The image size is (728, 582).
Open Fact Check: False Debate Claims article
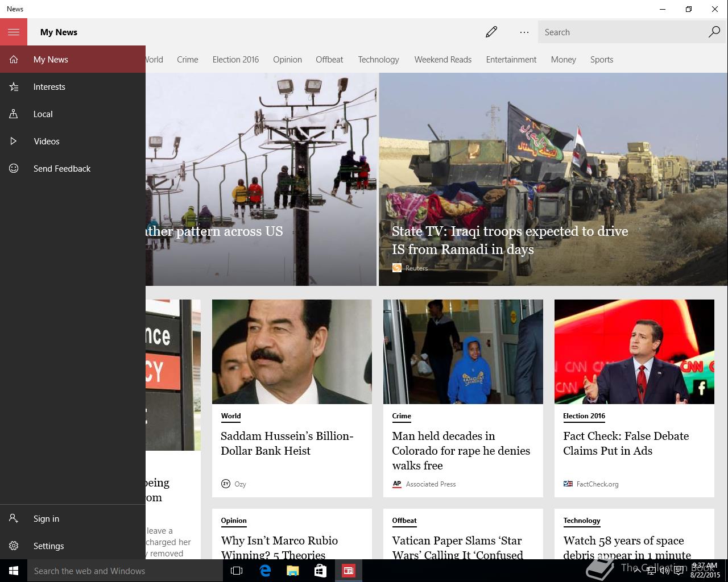tap(626, 443)
